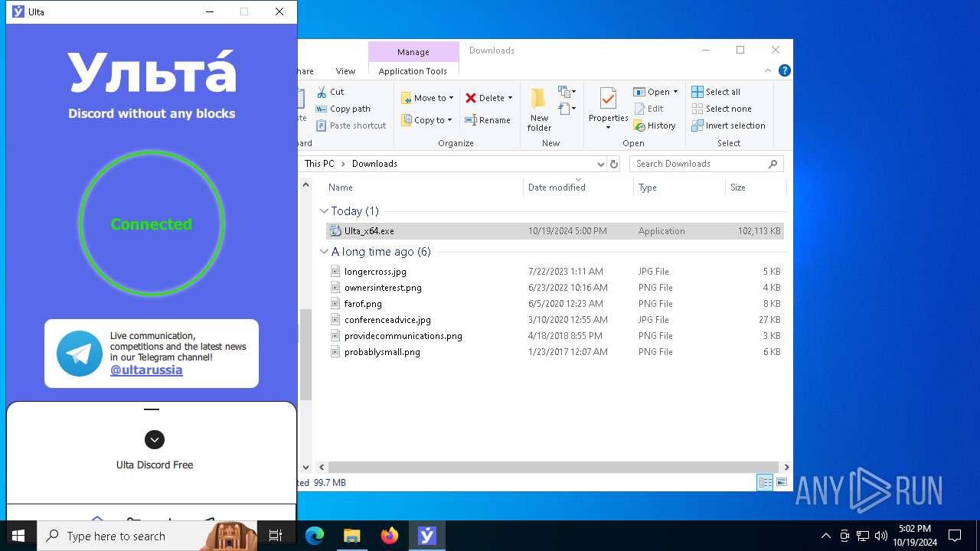Launch Firefox from taskbar

(389, 536)
